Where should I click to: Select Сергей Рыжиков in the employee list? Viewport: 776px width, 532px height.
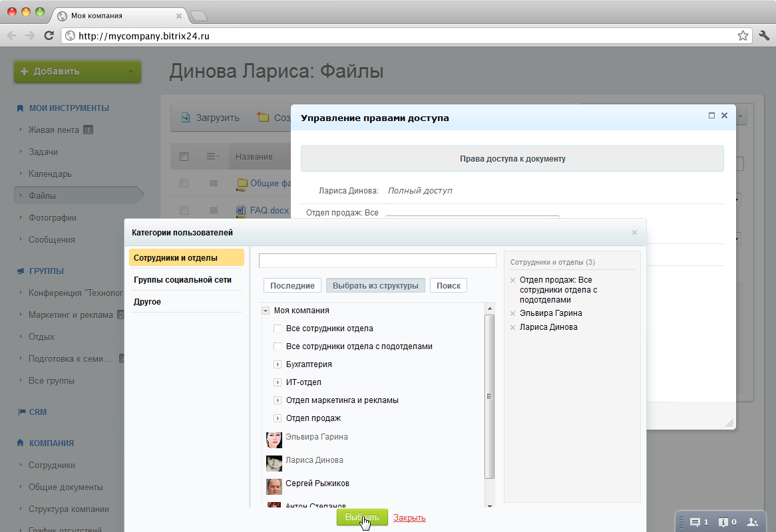click(317, 483)
